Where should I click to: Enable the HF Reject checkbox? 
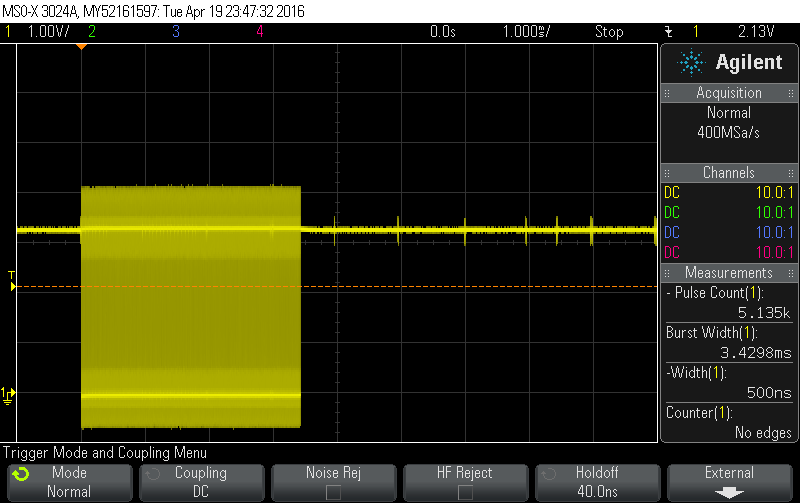tap(465, 492)
